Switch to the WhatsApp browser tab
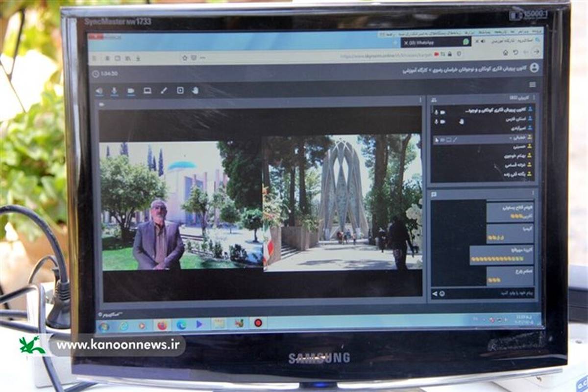 point(436,43)
